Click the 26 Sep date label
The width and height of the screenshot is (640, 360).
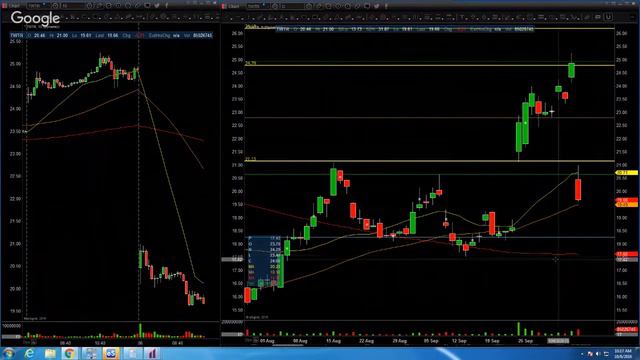click(525, 341)
